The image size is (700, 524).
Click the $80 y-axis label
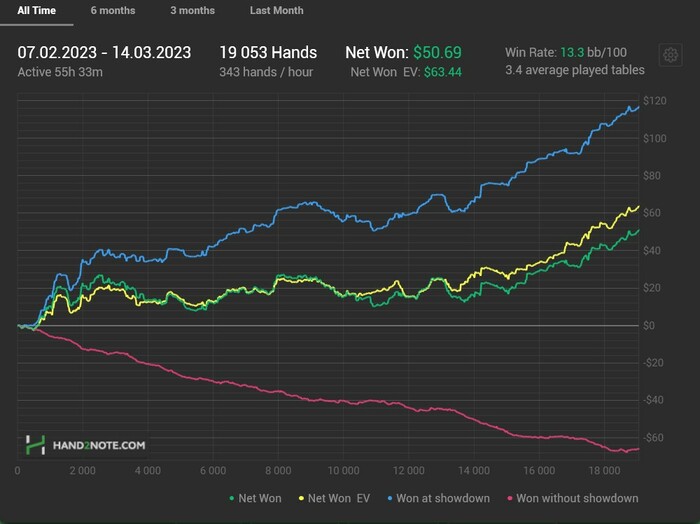(x=652, y=176)
